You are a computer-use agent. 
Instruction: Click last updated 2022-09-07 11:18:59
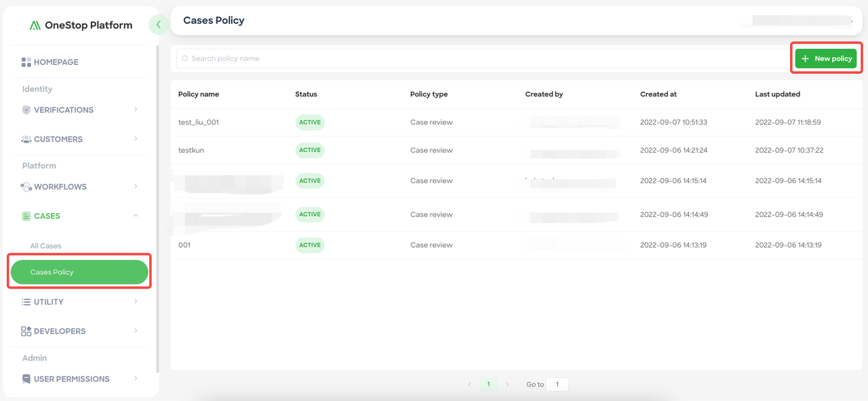[788, 123]
